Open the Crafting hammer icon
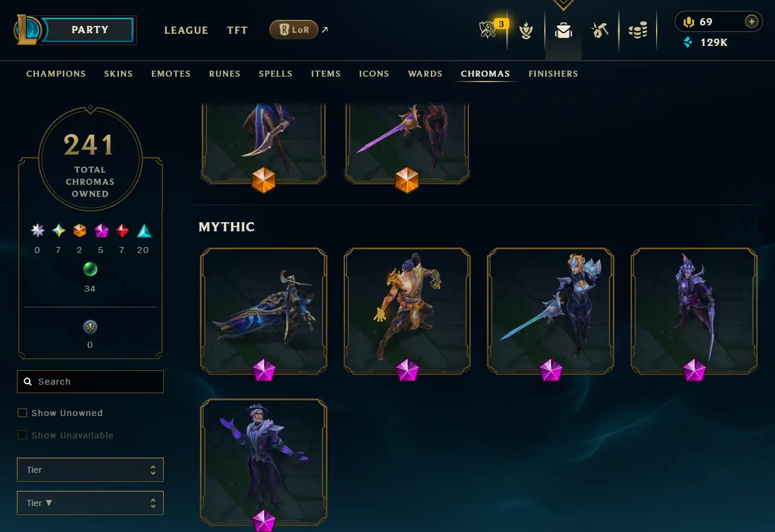 tap(600, 30)
